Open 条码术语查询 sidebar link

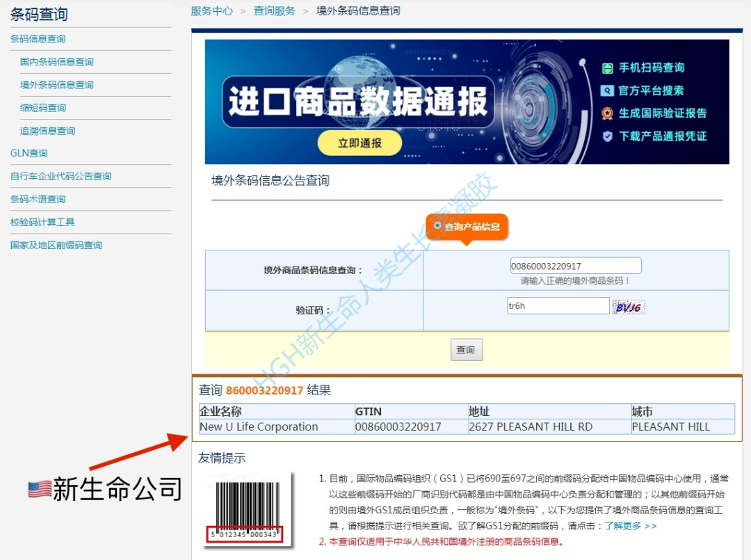pos(38,199)
